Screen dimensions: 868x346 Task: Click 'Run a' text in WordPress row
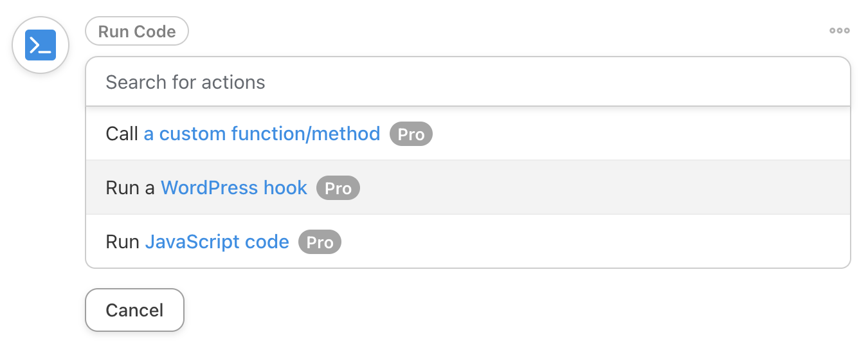click(x=130, y=188)
